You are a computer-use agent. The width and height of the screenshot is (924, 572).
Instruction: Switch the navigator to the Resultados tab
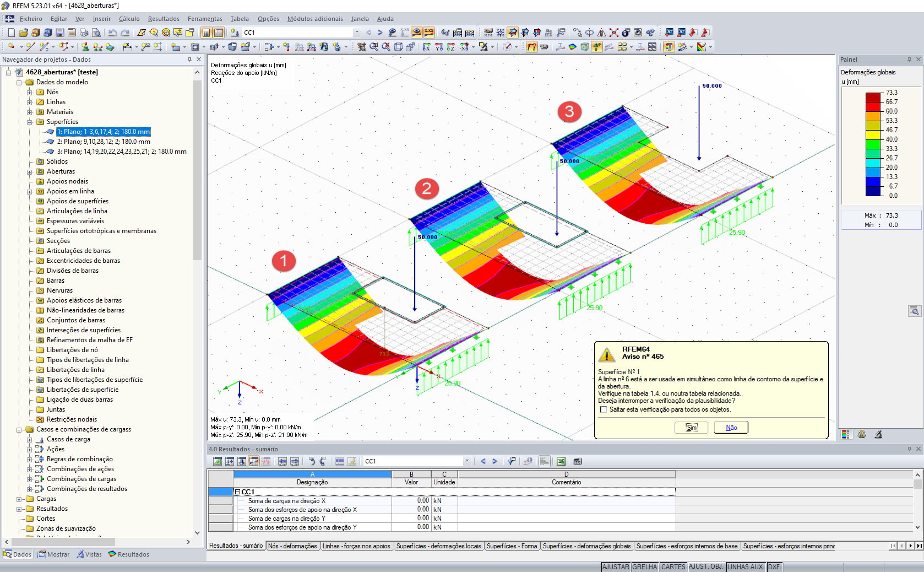click(128, 554)
